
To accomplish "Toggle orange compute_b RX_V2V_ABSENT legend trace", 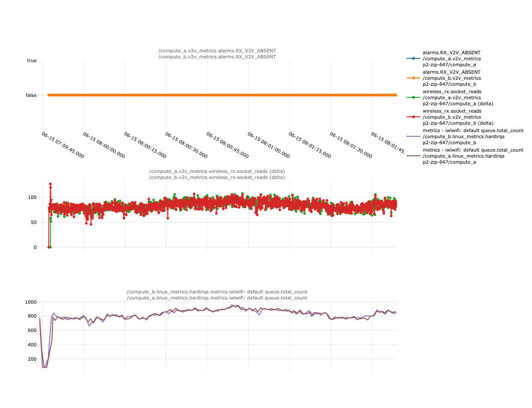I will tap(465, 78).
